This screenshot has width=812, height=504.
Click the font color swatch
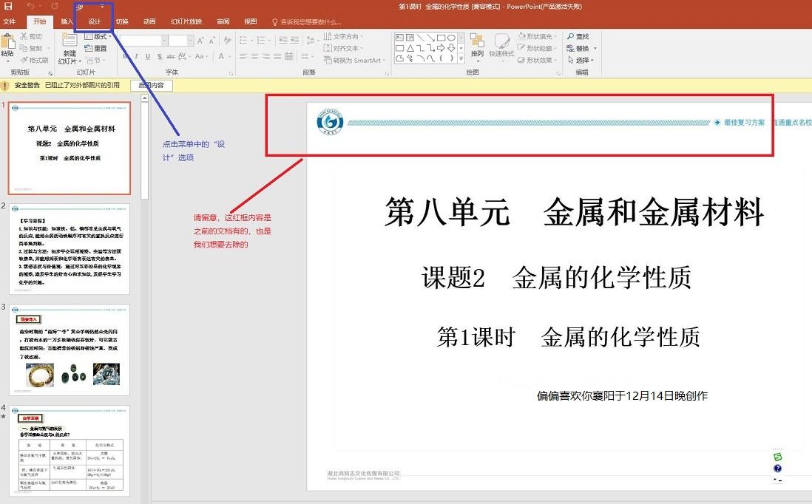coord(220,56)
